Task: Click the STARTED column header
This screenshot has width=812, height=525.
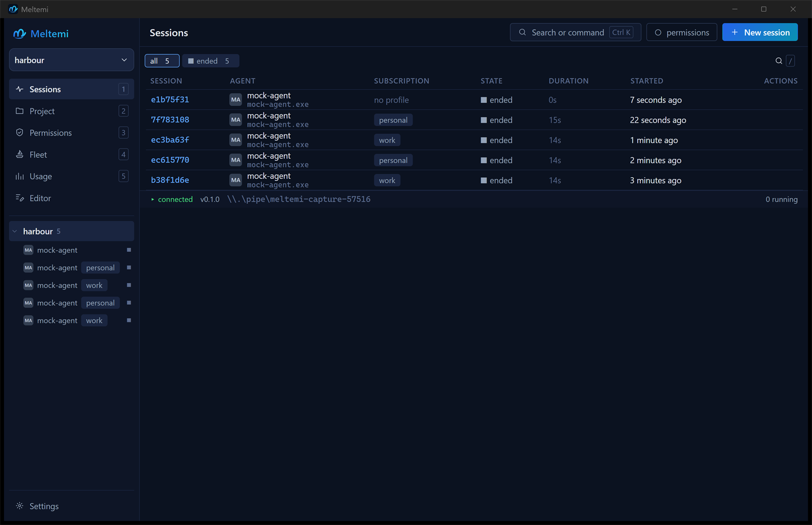Action: (x=647, y=81)
